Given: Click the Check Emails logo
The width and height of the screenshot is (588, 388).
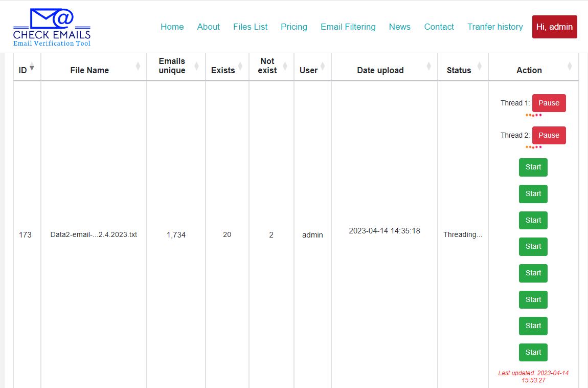Looking at the screenshot, I should point(52,28).
